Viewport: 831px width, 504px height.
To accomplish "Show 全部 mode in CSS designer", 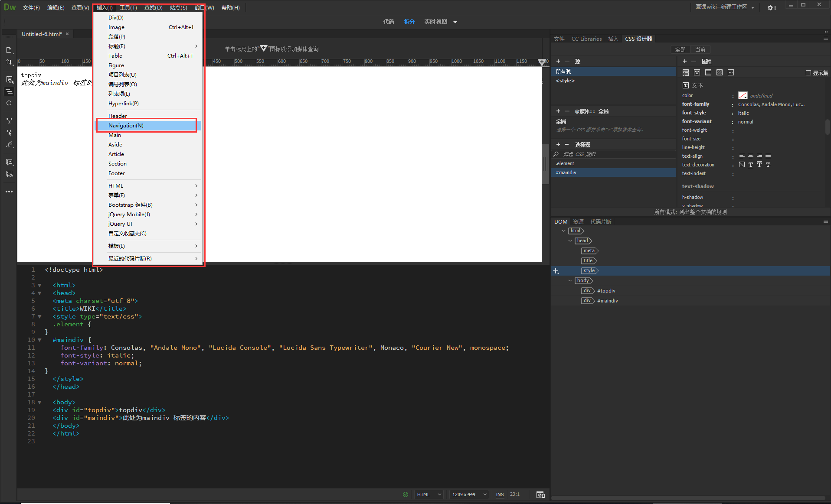I will tap(681, 49).
